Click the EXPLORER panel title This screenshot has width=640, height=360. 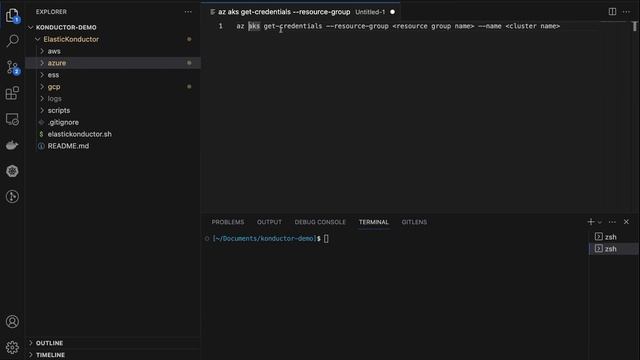51,12
